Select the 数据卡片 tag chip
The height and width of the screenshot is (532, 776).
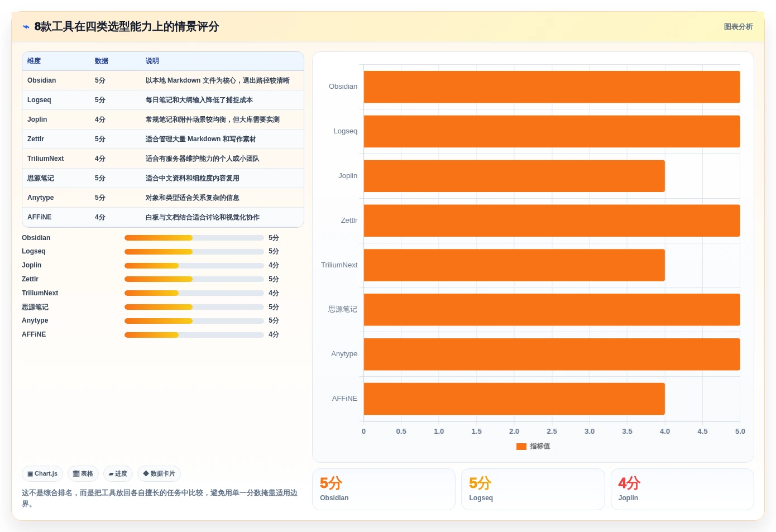tap(159, 473)
